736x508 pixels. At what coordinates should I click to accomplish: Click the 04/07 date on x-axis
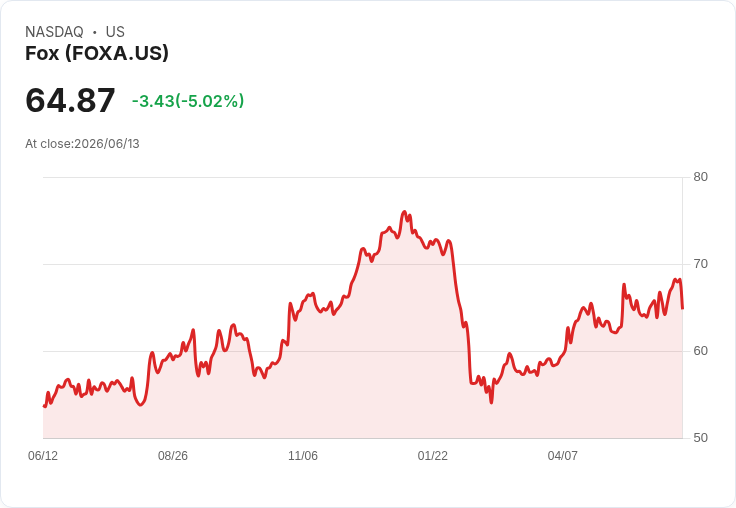[x=562, y=455]
